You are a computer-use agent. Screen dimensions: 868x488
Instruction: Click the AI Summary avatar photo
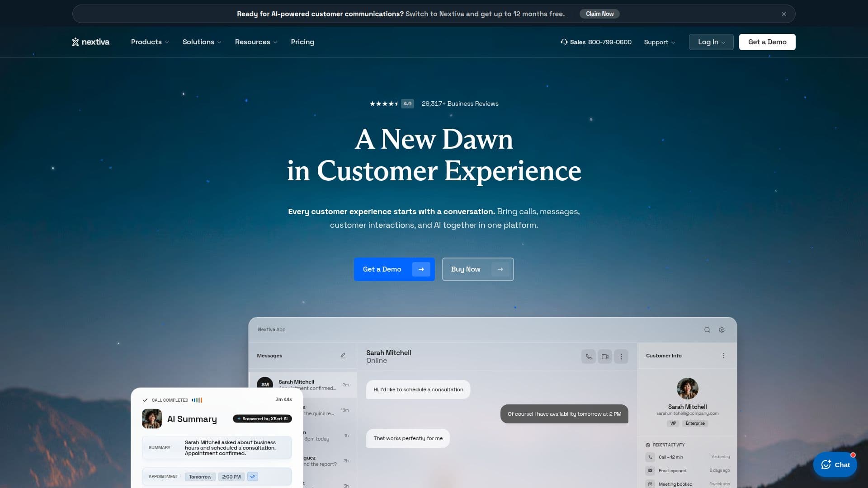[152, 419]
